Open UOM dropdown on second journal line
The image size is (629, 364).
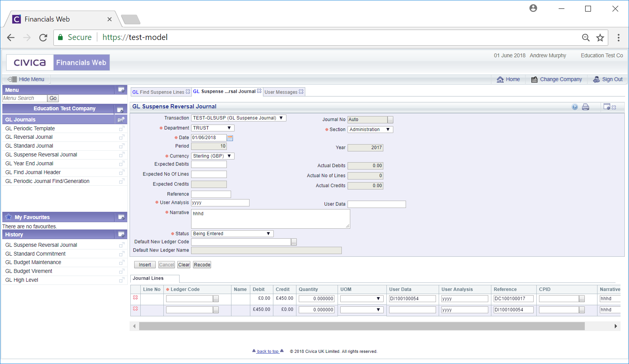point(362,310)
